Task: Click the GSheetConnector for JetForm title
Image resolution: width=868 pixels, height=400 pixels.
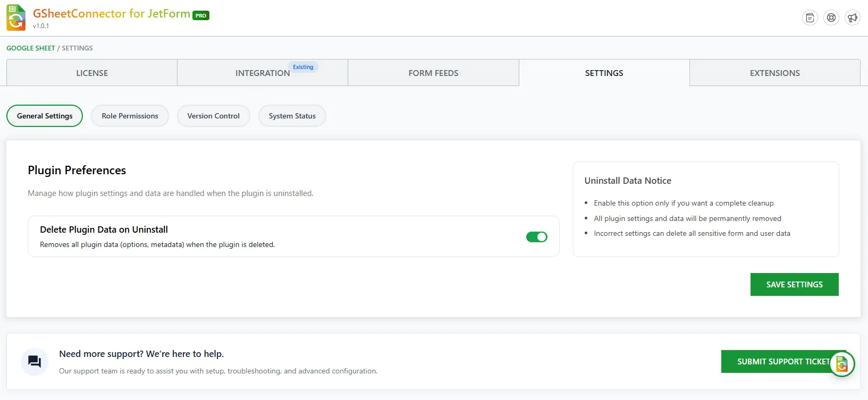Action: click(x=112, y=14)
